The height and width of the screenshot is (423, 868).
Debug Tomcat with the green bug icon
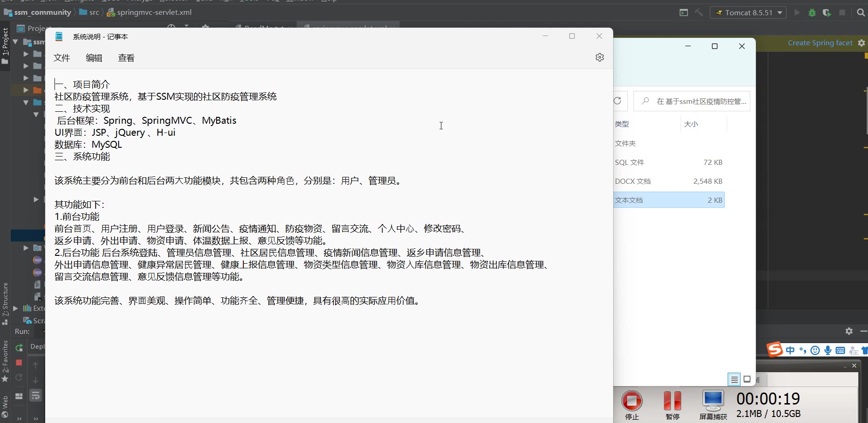pos(812,12)
